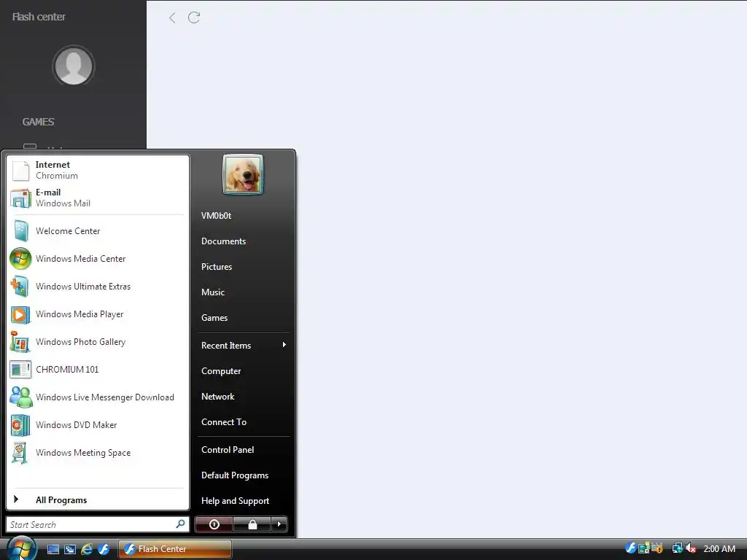
Task: Launch Internet Explorer from Quick Launch
Action: pyautogui.click(x=87, y=549)
